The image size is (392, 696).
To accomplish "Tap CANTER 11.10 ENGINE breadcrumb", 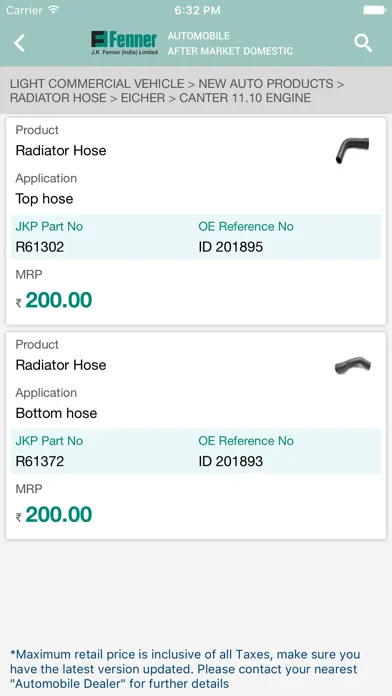I will (245, 98).
